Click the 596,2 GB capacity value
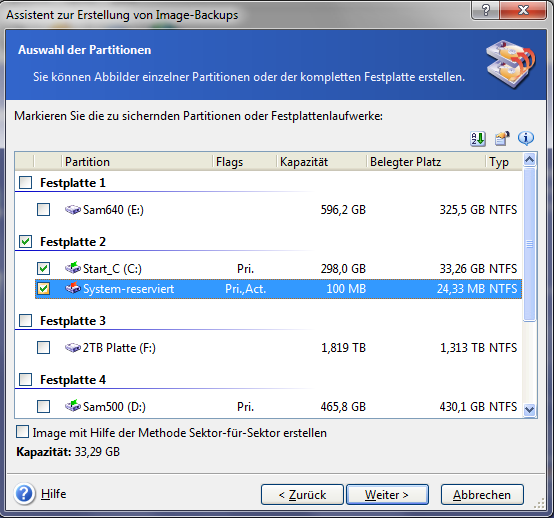The width and height of the screenshot is (555, 521). [343, 210]
